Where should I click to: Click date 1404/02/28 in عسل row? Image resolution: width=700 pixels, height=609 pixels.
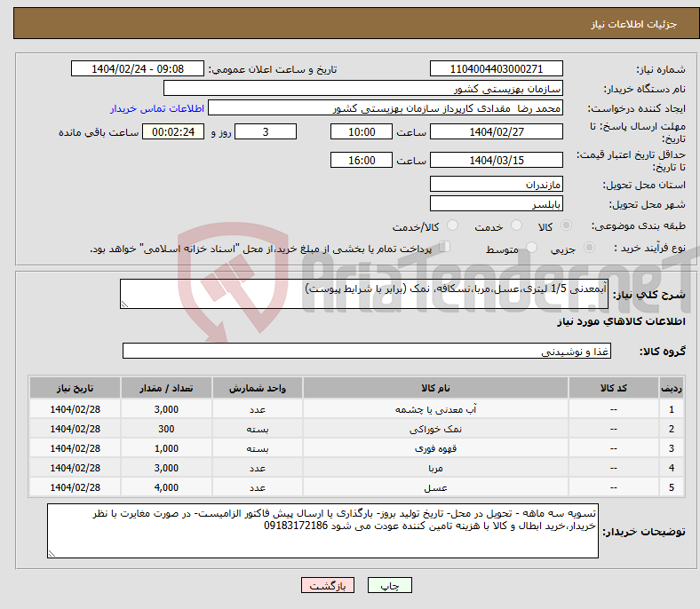point(75,487)
